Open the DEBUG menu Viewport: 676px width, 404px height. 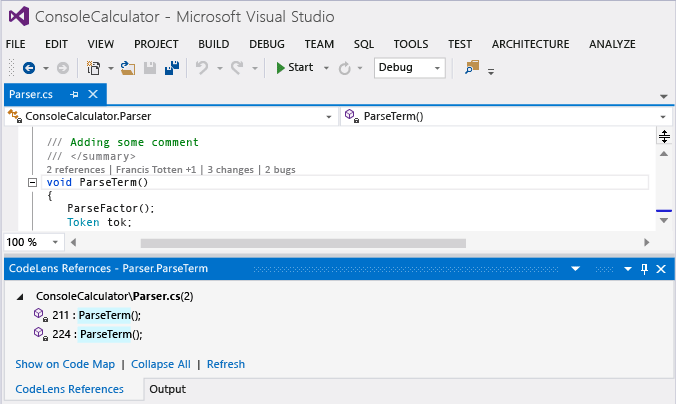[267, 44]
